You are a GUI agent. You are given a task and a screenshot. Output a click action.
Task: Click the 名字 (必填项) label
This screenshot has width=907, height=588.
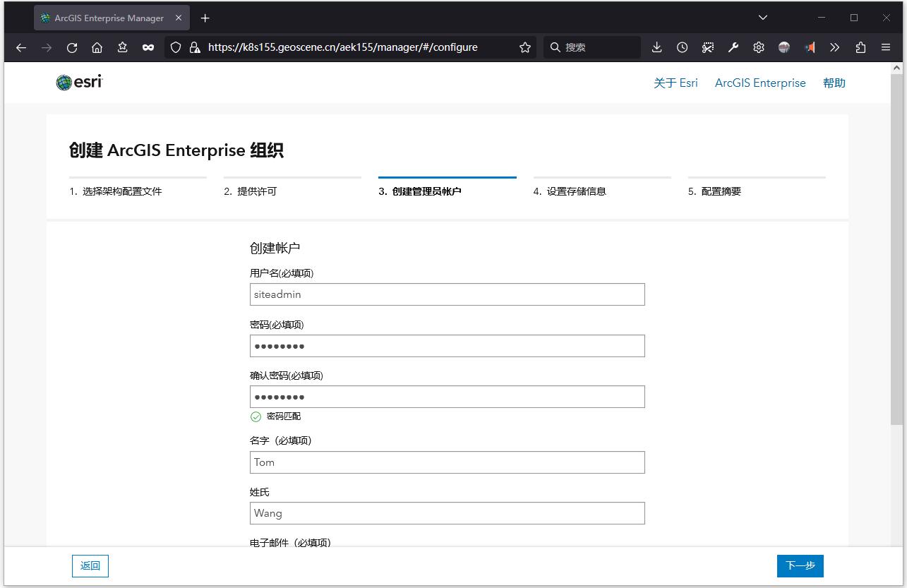pyautogui.click(x=280, y=440)
